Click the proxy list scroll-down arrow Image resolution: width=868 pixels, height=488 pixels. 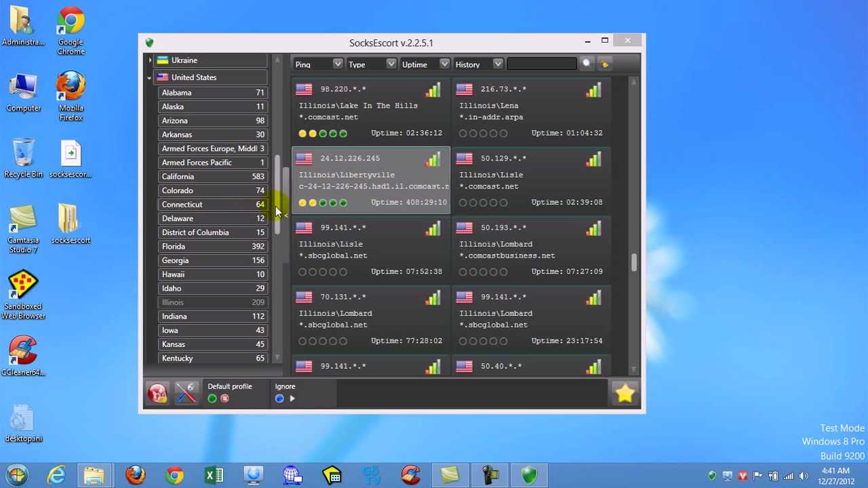[634, 370]
